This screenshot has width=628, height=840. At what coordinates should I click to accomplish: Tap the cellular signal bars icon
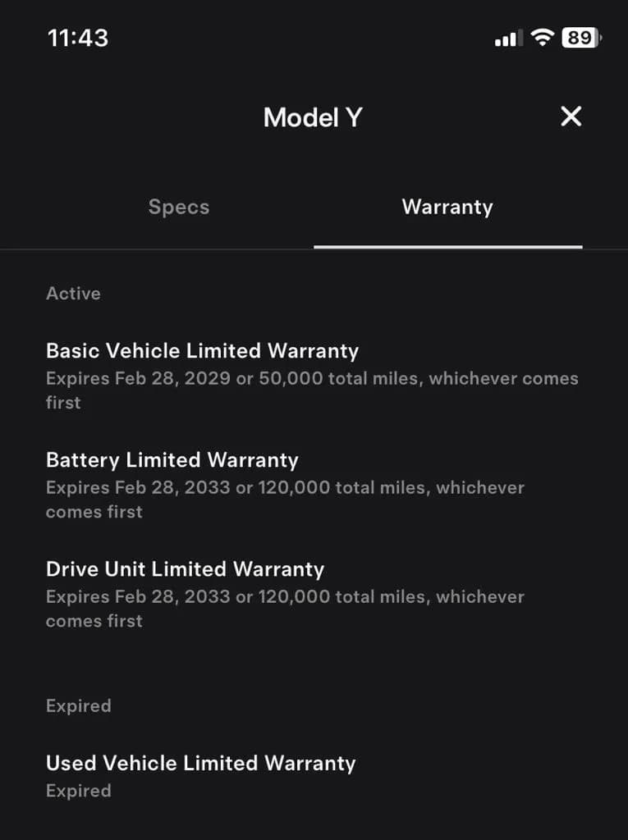pos(508,39)
